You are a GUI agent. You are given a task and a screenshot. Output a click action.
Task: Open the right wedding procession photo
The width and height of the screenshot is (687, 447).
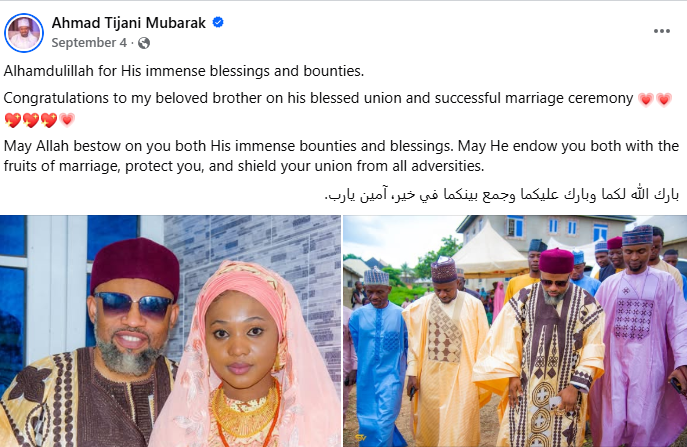pyautogui.click(x=515, y=330)
